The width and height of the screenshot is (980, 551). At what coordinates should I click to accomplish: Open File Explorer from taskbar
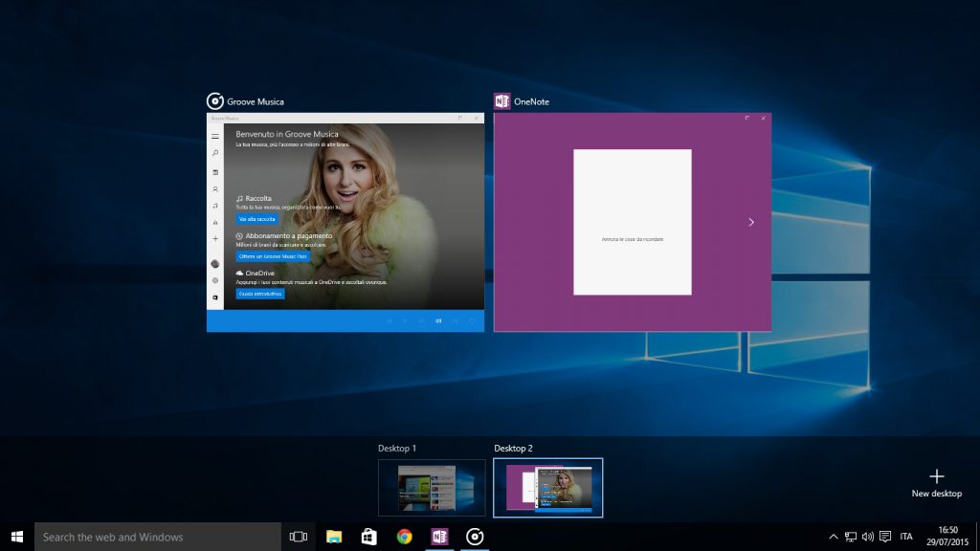tap(334, 537)
